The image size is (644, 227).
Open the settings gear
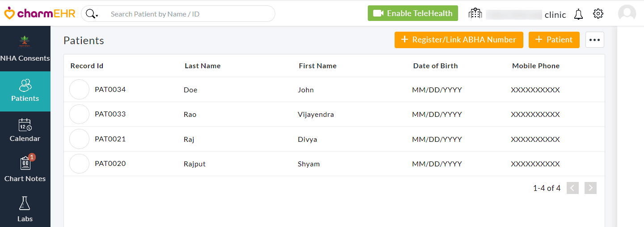[598, 14]
